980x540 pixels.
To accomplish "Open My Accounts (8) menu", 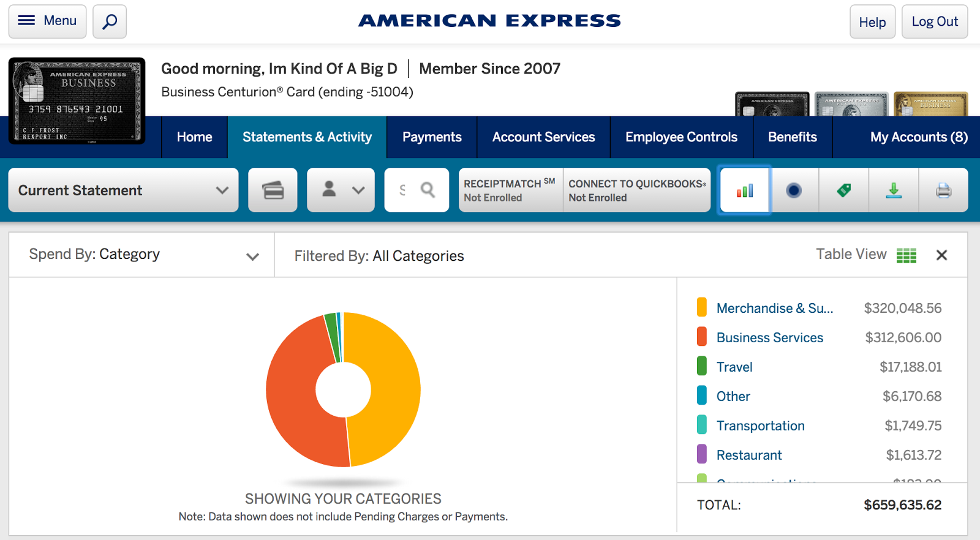I will pos(919,137).
